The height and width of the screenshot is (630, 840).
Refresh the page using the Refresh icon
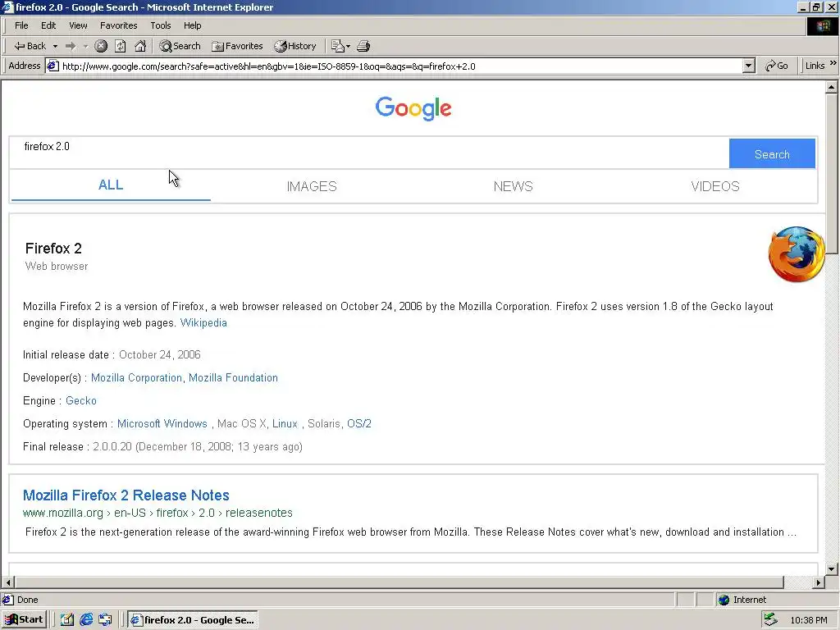pyautogui.click(x=121, y=46)
